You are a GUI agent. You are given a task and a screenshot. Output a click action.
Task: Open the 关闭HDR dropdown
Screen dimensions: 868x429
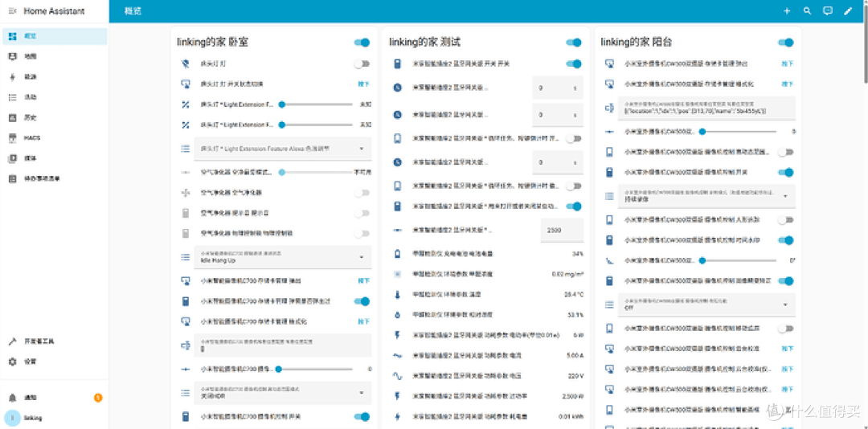[x=282, y=393]
